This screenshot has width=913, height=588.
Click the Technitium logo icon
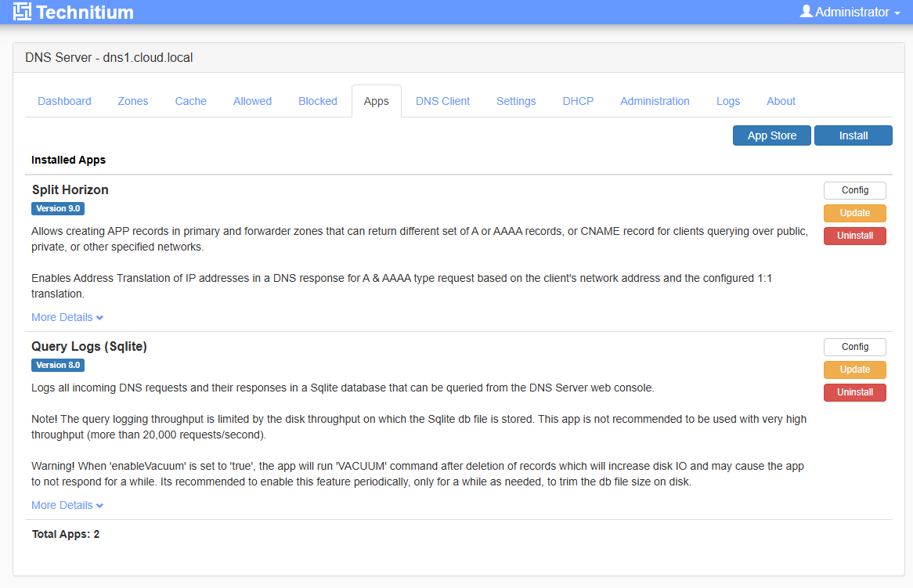point(22,12)
